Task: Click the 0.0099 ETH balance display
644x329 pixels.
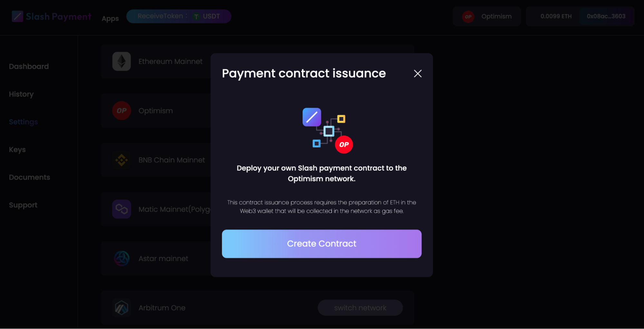Action: [556, 16]
